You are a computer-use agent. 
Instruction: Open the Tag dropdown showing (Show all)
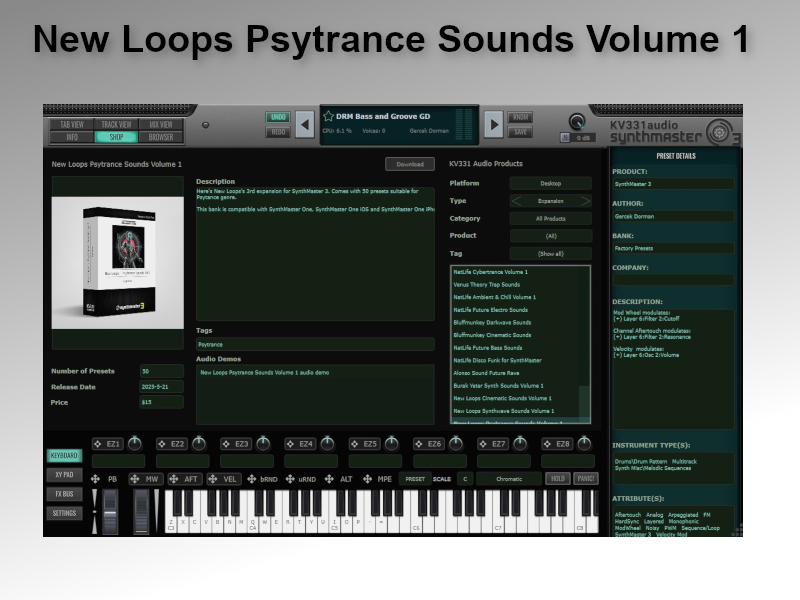click(551, 254)
